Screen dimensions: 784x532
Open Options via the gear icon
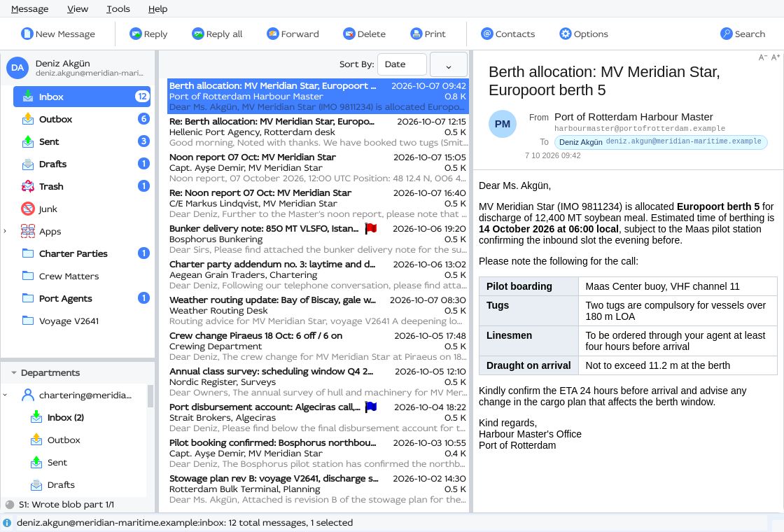click(566, 34)
